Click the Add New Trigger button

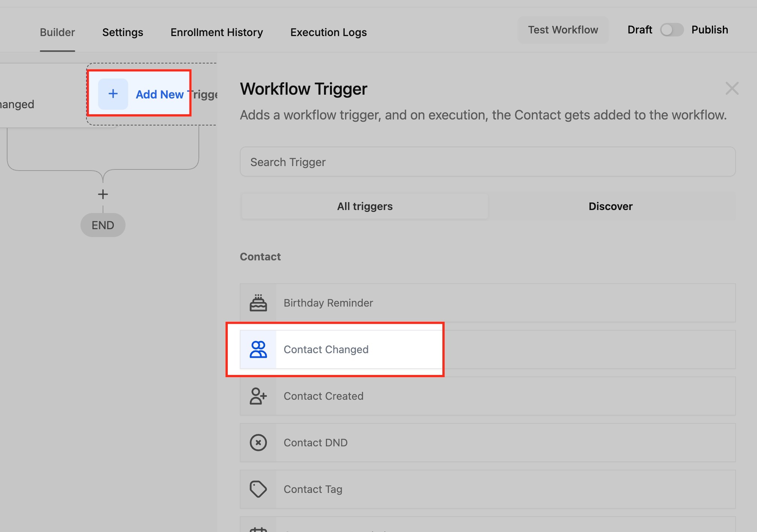click(x=160, y=94)
